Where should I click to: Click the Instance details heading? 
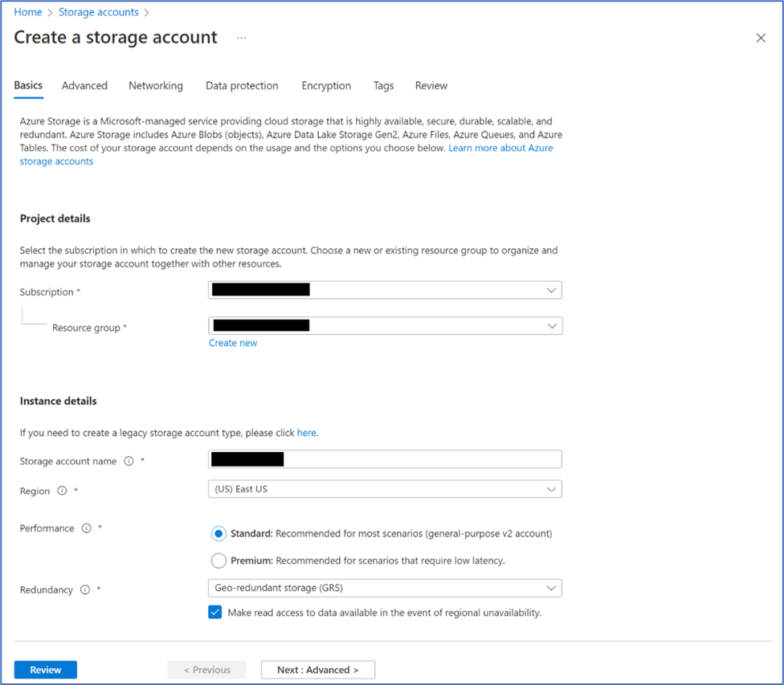(x=58, y=401)
